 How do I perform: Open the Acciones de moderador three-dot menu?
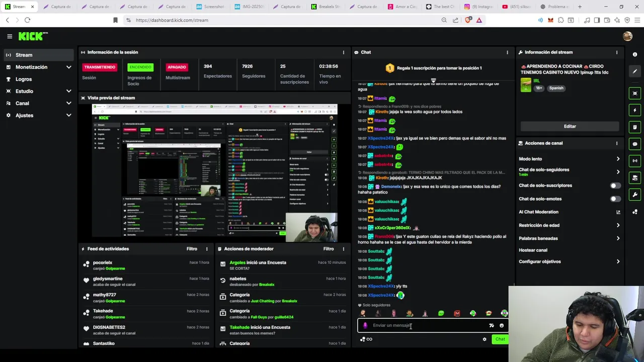pos(344,249)
